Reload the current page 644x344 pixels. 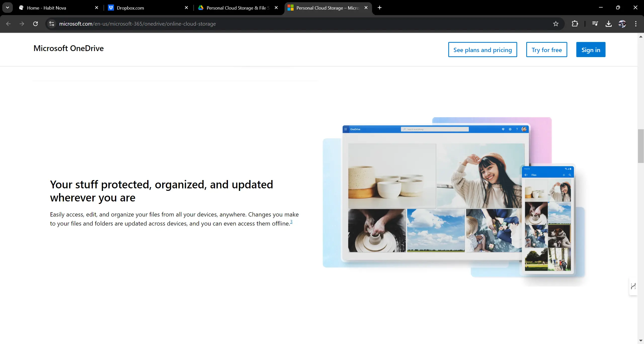[x=35, y=24]
